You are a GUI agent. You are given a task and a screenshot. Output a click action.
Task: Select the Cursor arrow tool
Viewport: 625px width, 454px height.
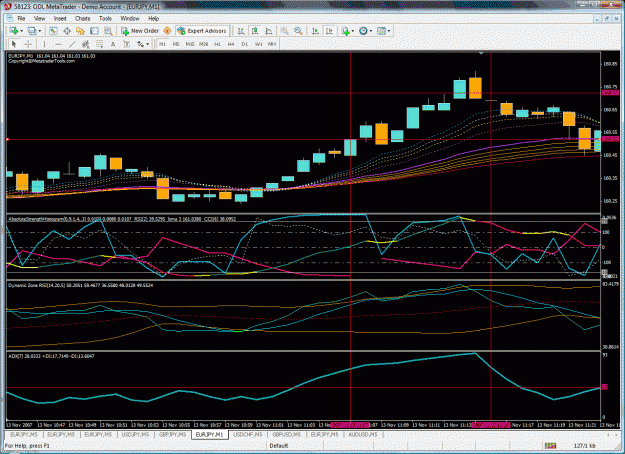point(14,44)
